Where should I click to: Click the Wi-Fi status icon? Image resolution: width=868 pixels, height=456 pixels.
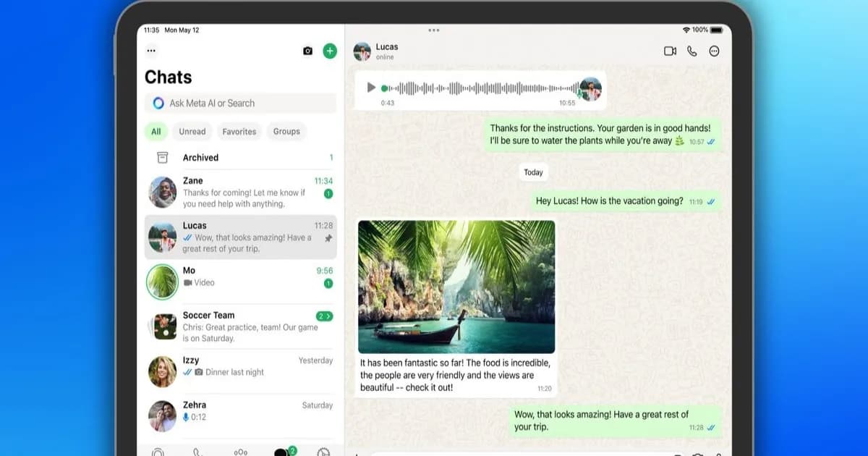686,30
